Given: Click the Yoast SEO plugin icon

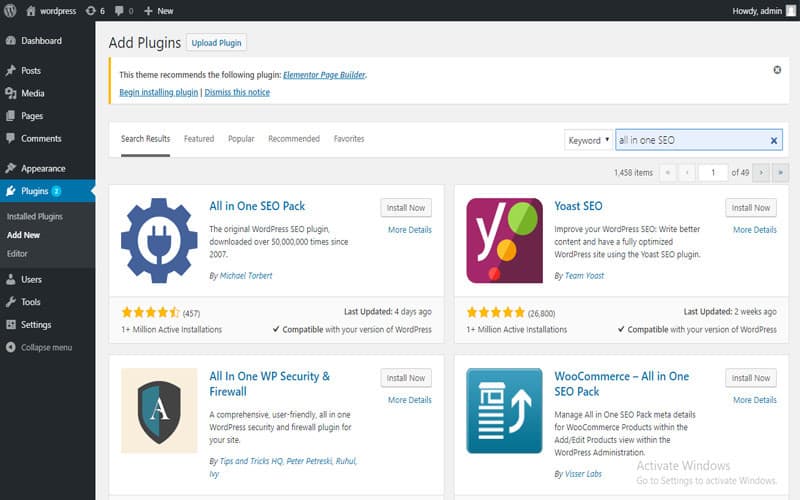Looking at the screenshot, I should tap(504, 240).
